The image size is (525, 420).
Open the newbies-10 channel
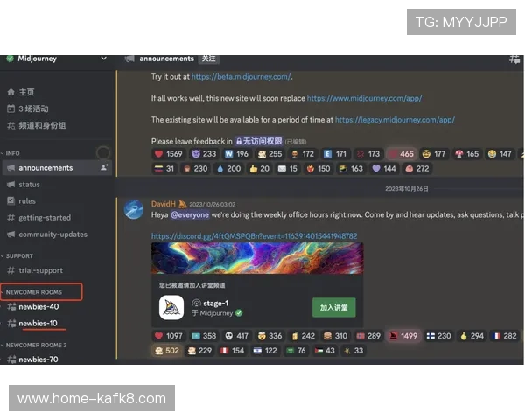point(38,323)
